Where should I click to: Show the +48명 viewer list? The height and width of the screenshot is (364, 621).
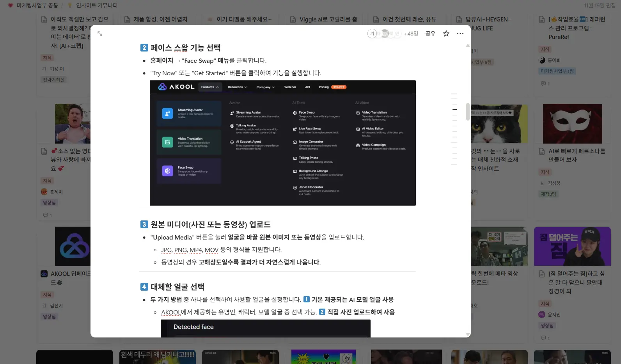pyautogui.click(x=411, y=34)
